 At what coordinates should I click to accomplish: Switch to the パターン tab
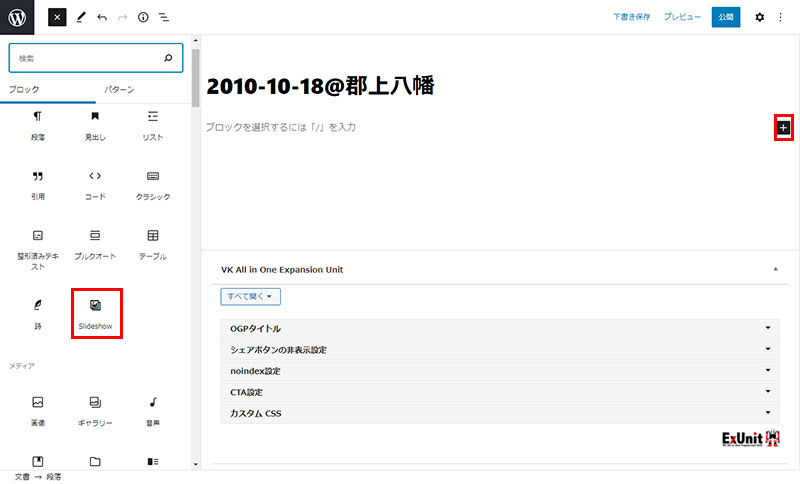[120, 90]
